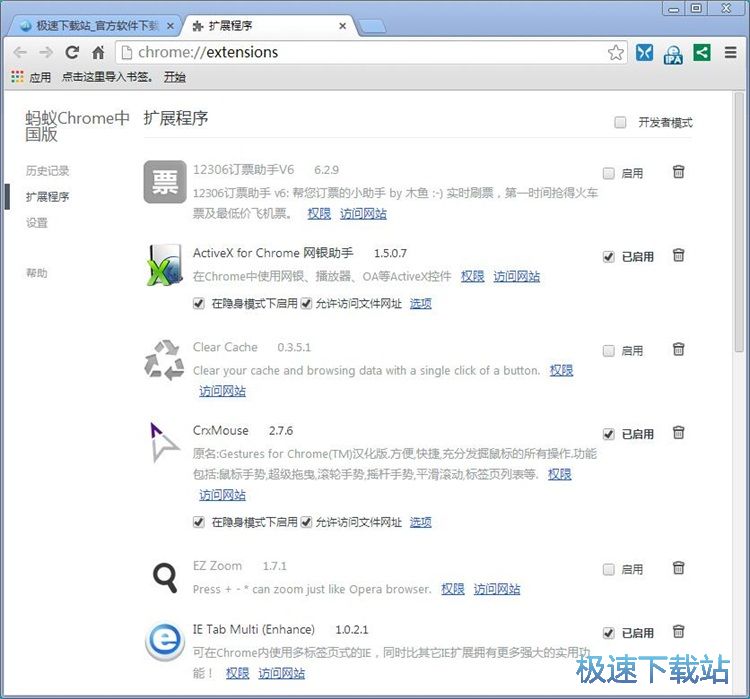View IE Tab Multi 权限 link
Viewport: 750px width, 699px height.
pyautogui.click(x=237, y=674)
